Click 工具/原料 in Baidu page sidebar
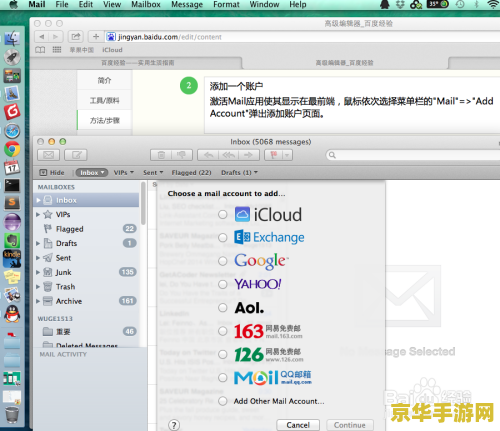The image size is (500, 431). (x=104, y=100)
